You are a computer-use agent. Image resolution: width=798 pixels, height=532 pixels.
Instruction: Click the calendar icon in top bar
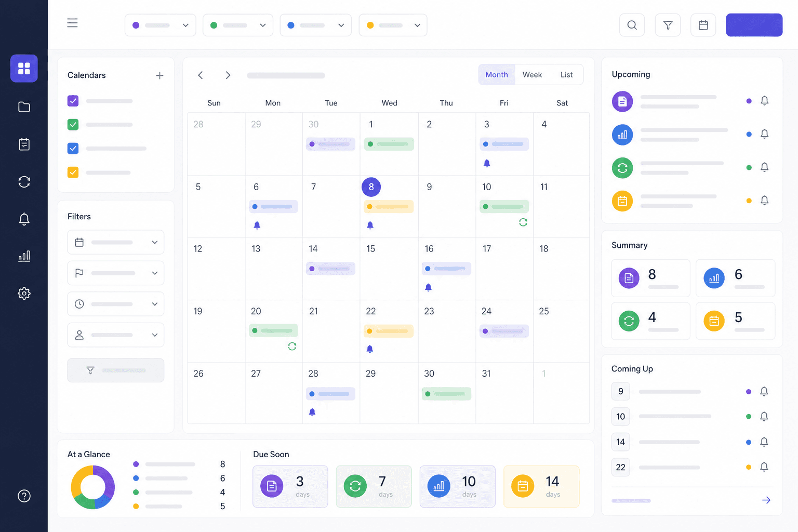(x=703, y=25)
